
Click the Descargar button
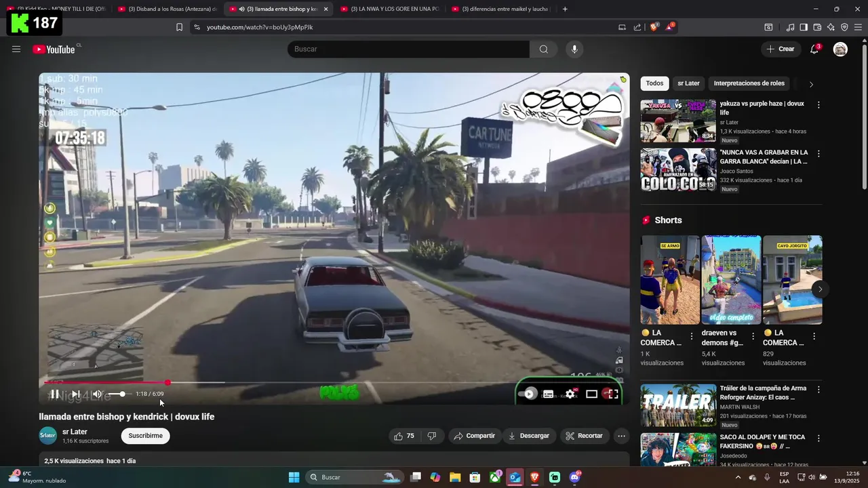(529, 436)
